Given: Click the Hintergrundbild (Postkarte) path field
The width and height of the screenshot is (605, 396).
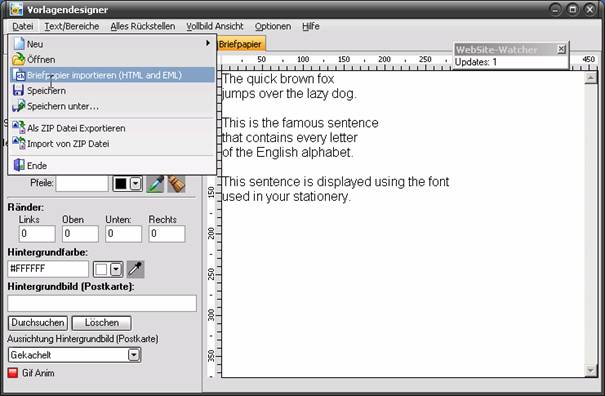Looking at the screenshot, I should click(102, 303).
